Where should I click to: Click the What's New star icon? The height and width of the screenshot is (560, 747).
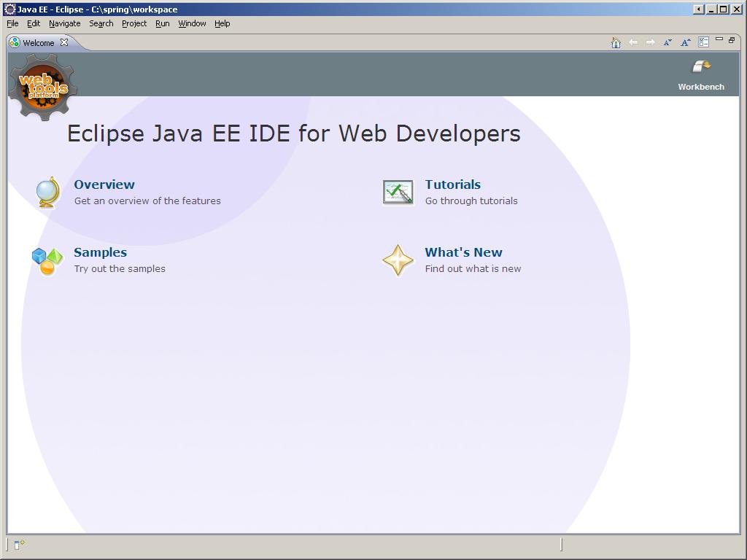398,260
